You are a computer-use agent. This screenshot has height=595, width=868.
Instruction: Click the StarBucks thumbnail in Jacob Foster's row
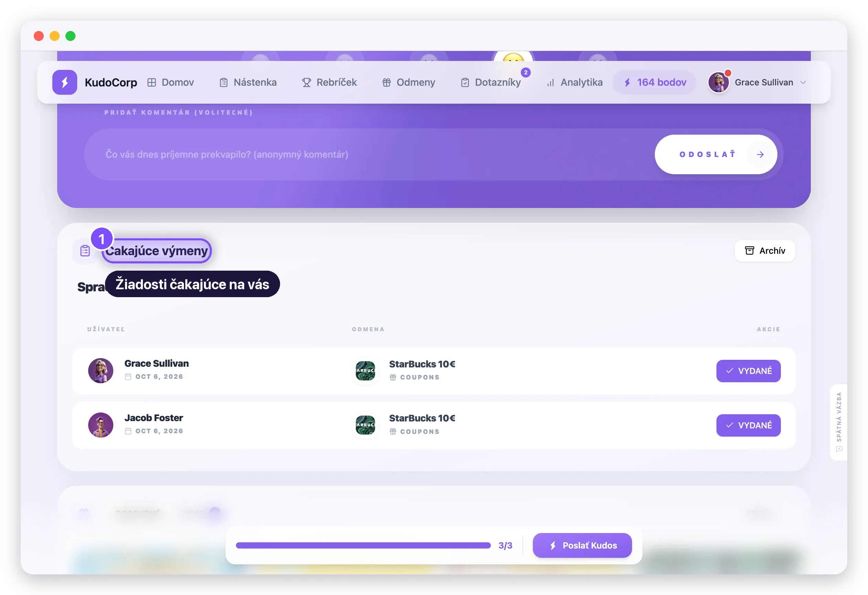click(365, 425)
